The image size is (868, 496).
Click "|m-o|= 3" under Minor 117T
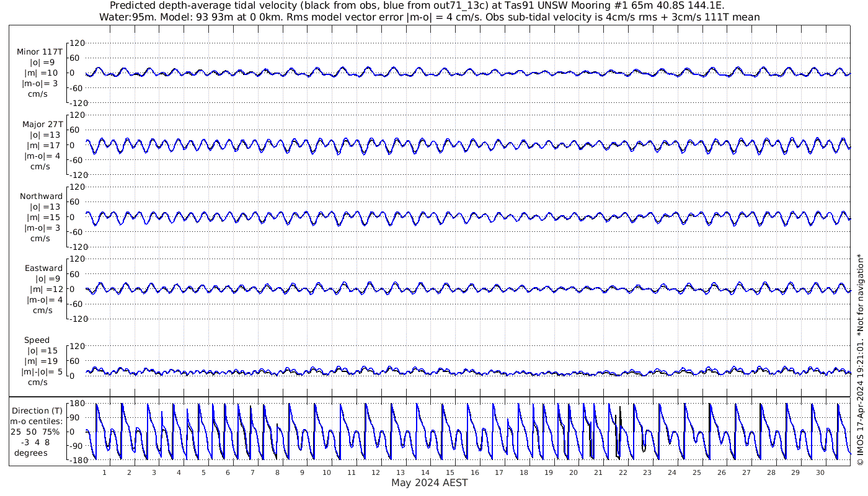[41, 83]
